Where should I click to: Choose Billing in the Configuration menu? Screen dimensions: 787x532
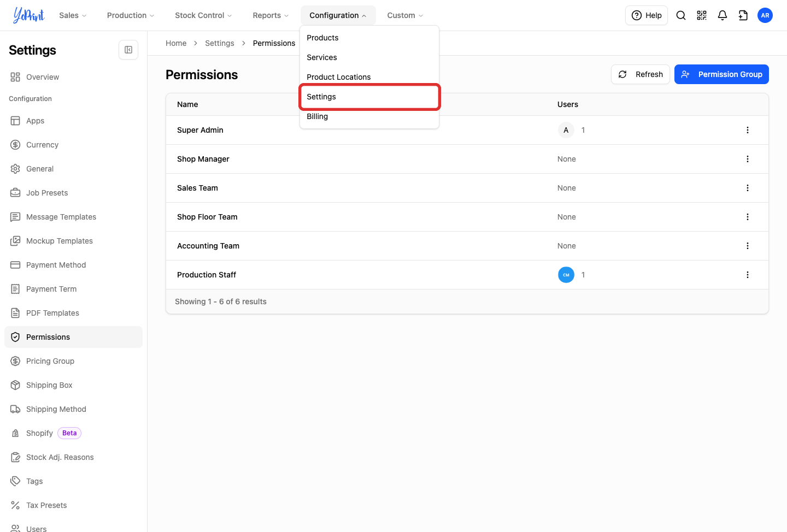click(369, 116)
